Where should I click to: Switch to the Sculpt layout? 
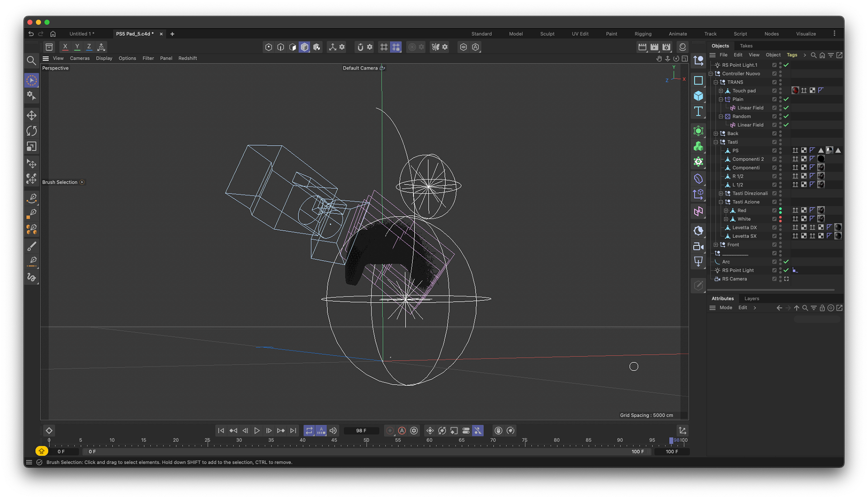547,34
